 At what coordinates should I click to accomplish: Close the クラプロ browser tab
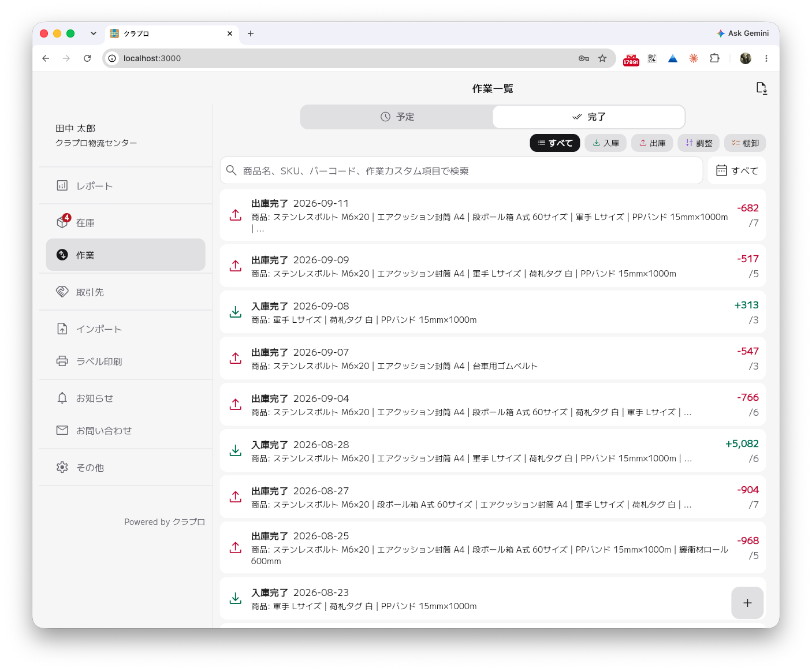[230, 33]
